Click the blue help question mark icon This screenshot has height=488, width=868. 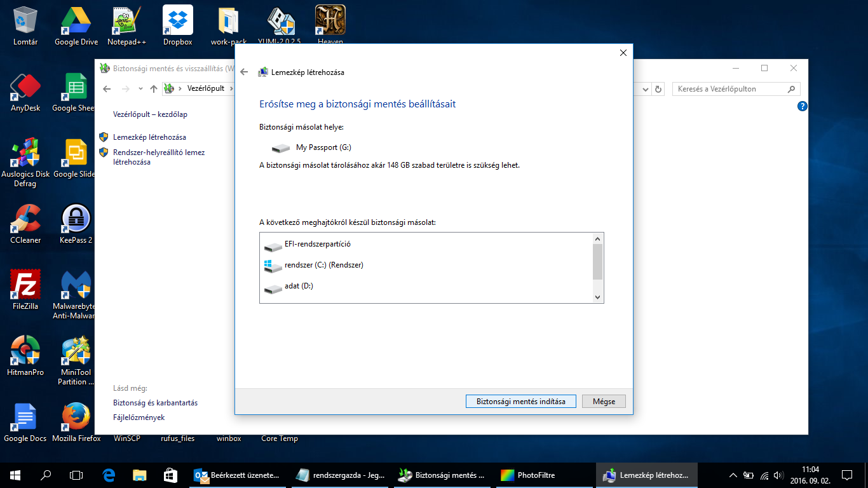coord(802,107)
